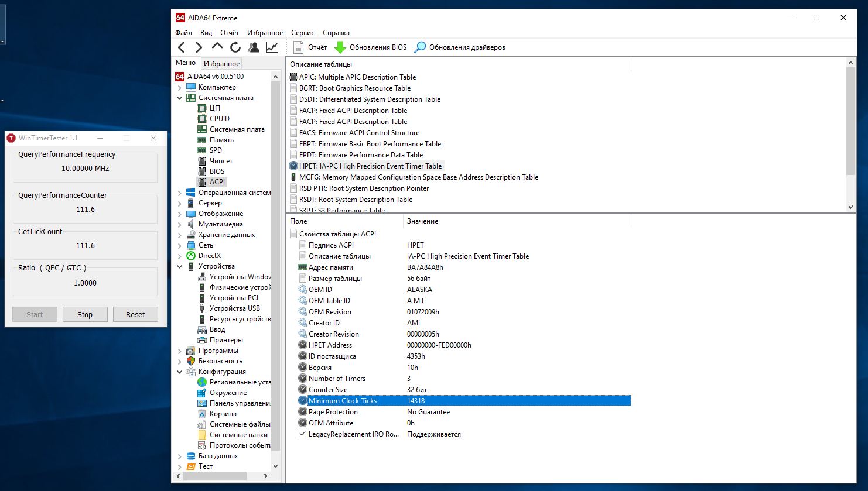Viewport: 868px width, 491px height.
Task: Select the Устройства PCI tree item
Action: click(234, 298)
